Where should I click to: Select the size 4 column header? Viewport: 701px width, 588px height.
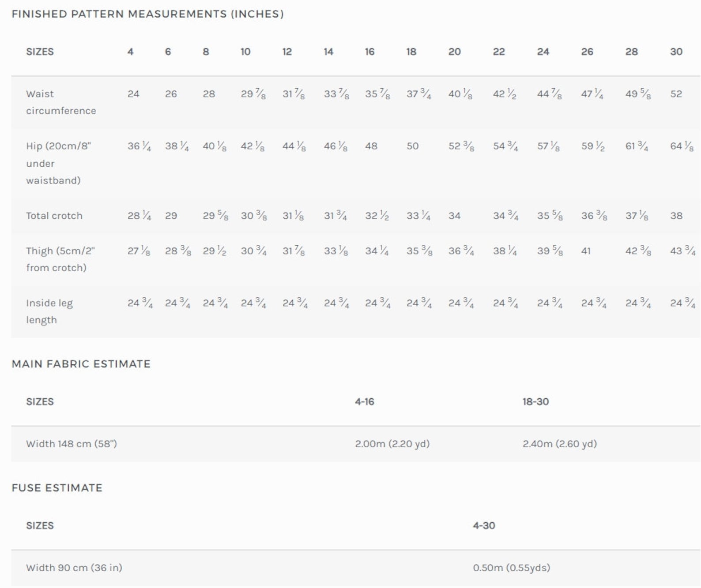[130, 52]
